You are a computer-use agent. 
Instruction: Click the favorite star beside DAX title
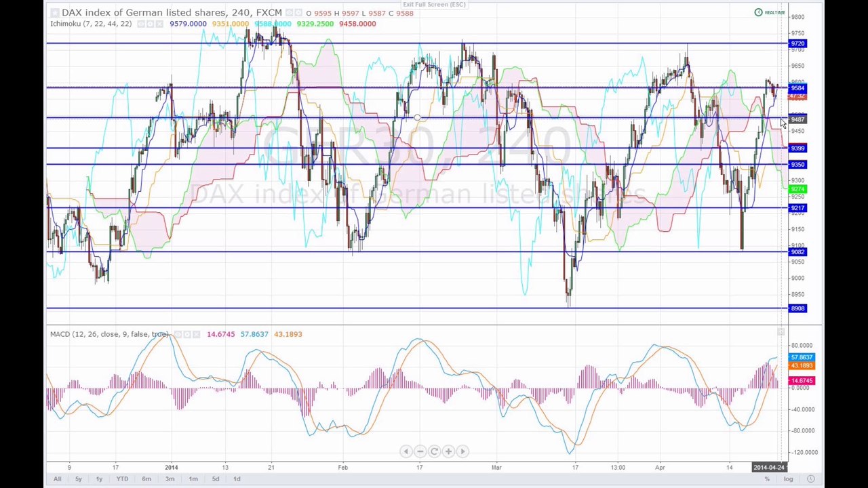pyautogui.click(x=54, y=13)
